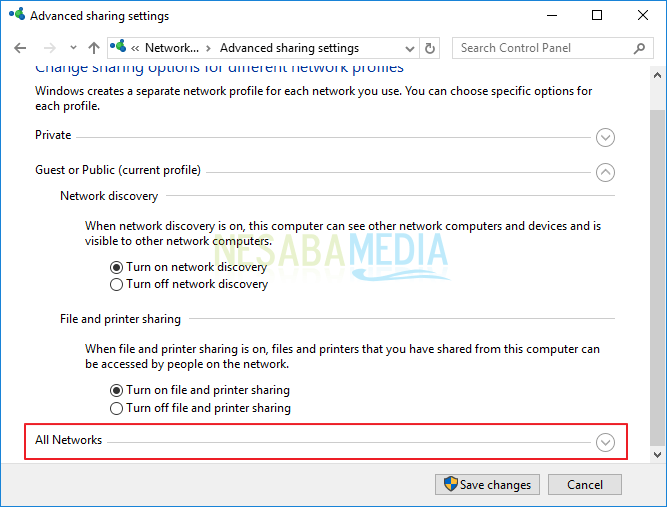Click the 'Private' profile label
Screen dimensions: 667x507
(53, 135)
